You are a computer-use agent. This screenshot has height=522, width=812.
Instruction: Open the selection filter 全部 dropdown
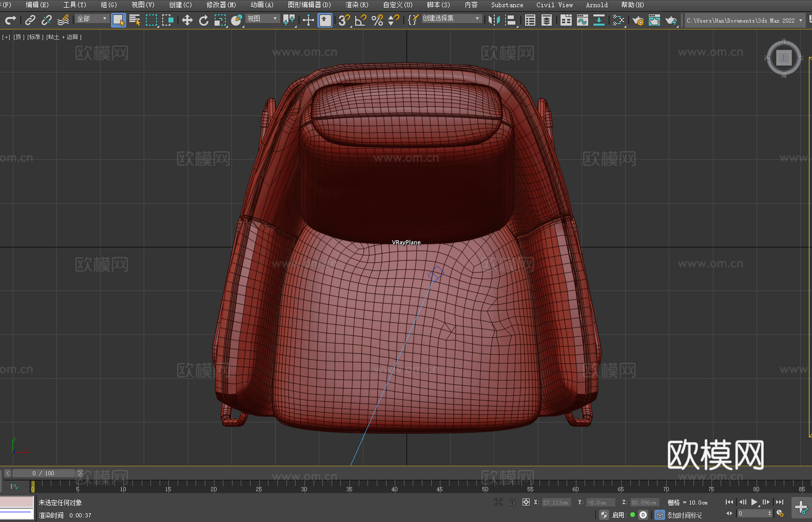click(x=92, y=18)
